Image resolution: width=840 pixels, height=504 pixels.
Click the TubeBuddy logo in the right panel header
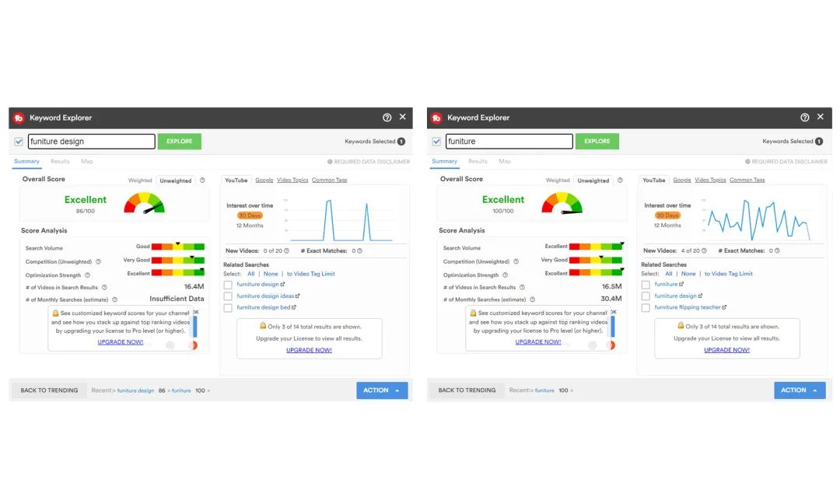pyautogui.click(x=436, y=118)
